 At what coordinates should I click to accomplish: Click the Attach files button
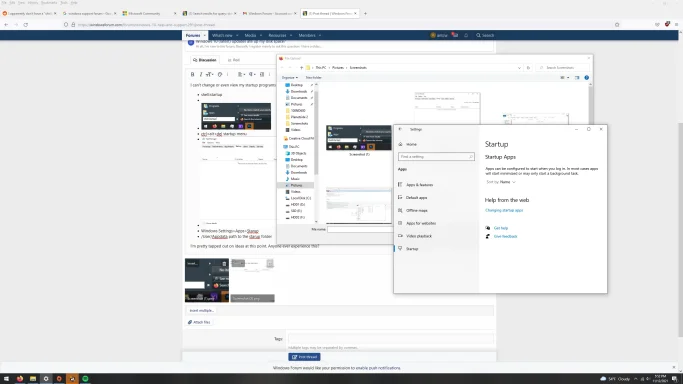click(199, 322)
